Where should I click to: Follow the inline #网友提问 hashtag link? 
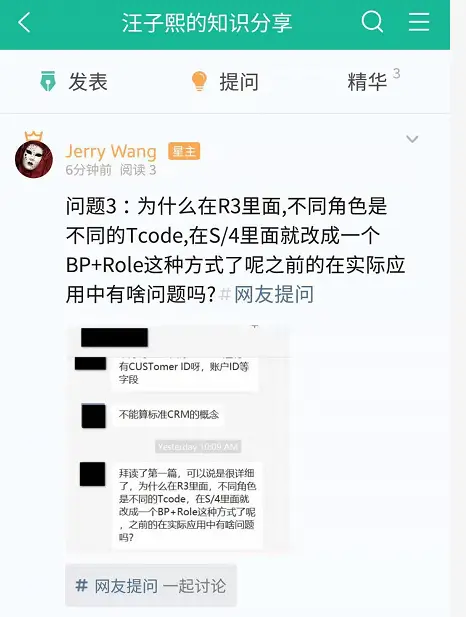point(267,294)
